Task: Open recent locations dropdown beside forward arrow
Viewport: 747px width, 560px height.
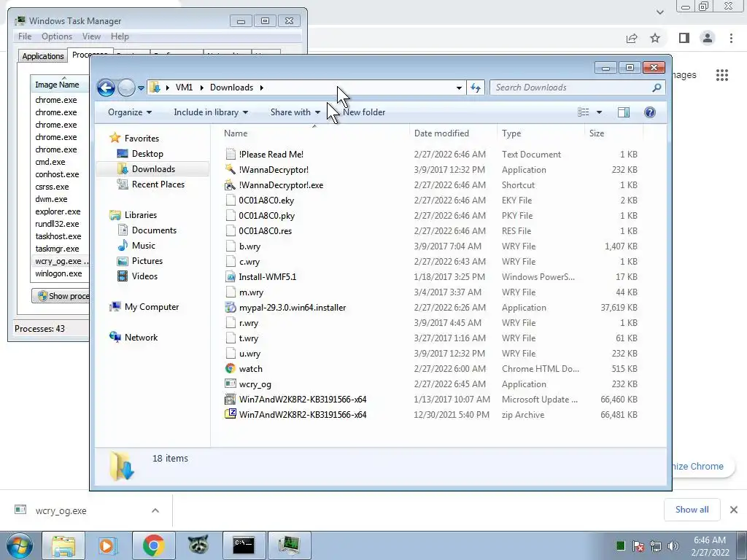Action: [x=141, y=87]
